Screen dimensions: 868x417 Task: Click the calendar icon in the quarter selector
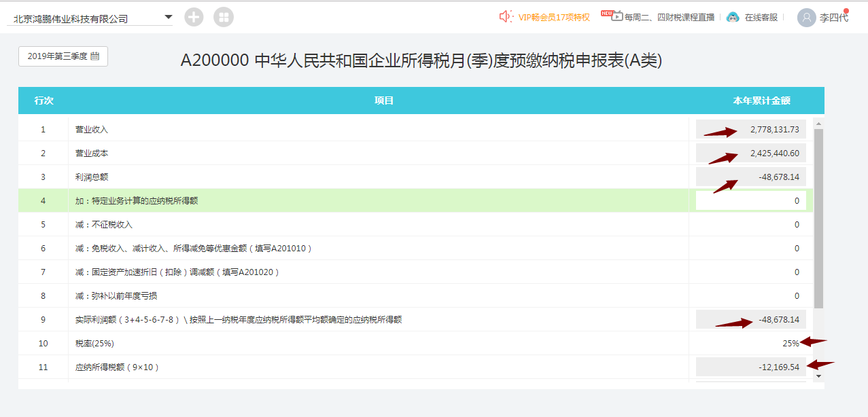[95, 56]
